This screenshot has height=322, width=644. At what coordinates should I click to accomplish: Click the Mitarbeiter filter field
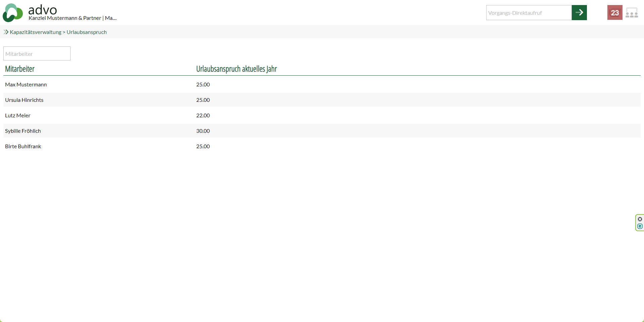(37, 54)
